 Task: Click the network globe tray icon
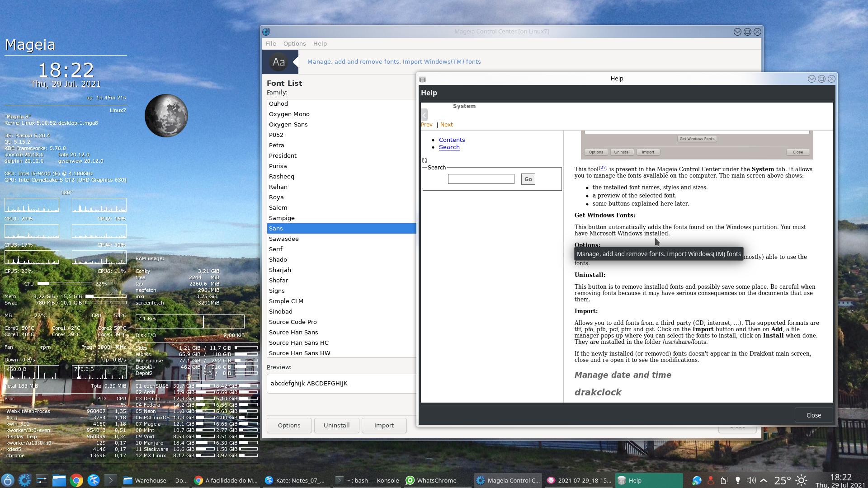[x=697, y=480]
